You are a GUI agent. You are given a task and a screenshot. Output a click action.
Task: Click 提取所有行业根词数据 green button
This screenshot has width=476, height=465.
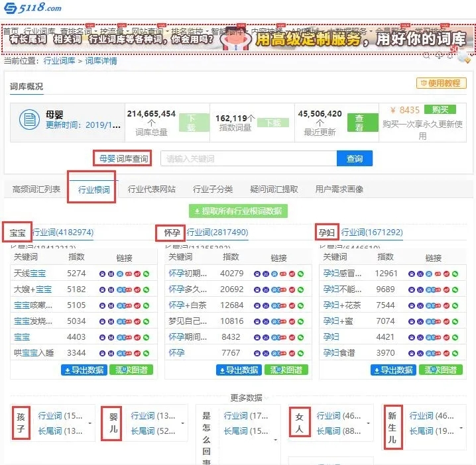click(238, 211)
